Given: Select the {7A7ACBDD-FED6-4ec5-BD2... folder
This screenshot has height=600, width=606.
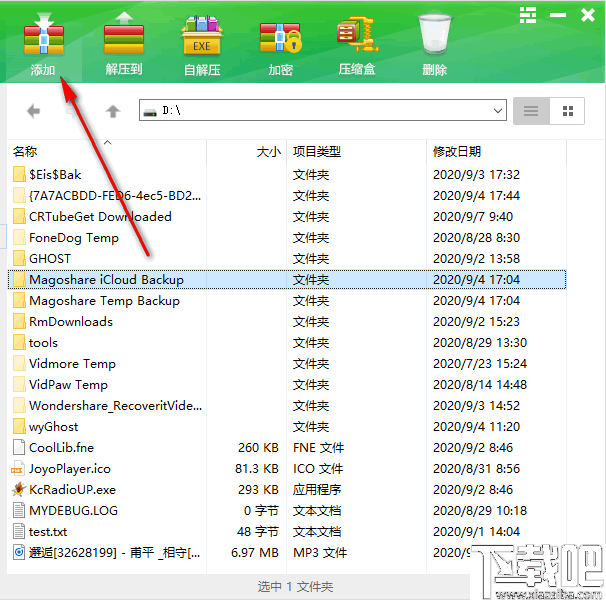Looking at the screenshot, I should (115, 196).
